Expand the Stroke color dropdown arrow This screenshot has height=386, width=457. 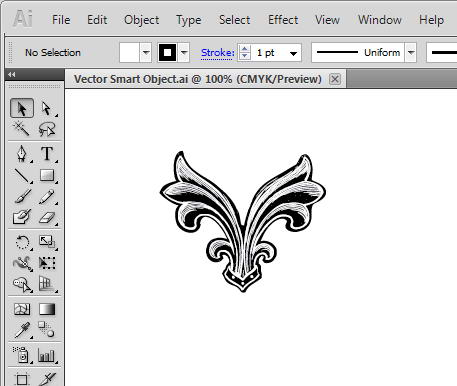coord(184,52)
